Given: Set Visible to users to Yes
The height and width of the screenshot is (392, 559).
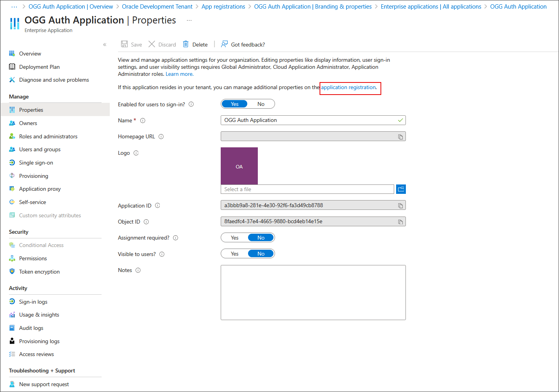Looking at the screenshot, I should 234,254.
